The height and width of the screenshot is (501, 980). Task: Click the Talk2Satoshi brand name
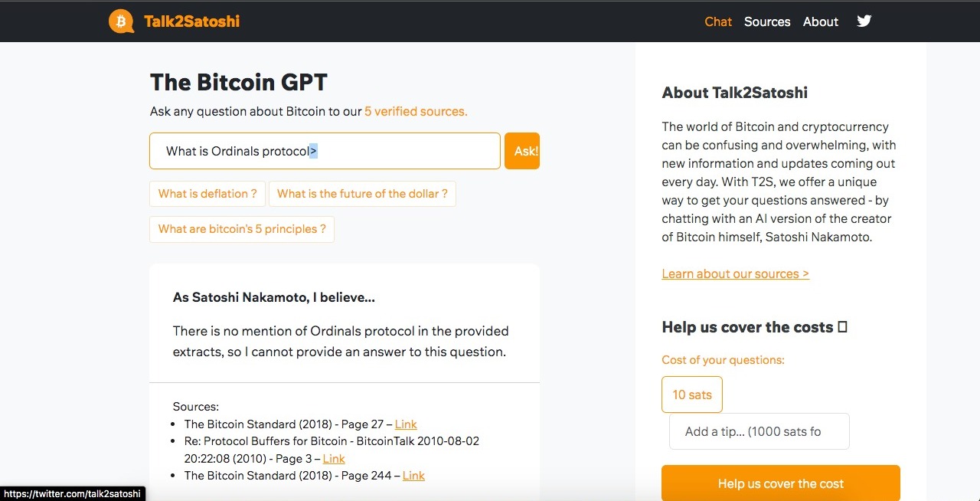click(x=191, y=21)
